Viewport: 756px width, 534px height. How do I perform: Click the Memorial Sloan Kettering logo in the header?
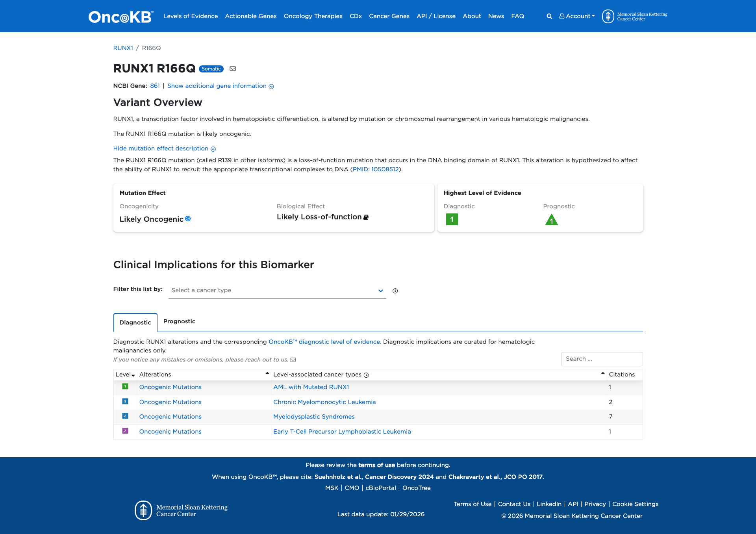pyautogui.click(x=634, y=16)
